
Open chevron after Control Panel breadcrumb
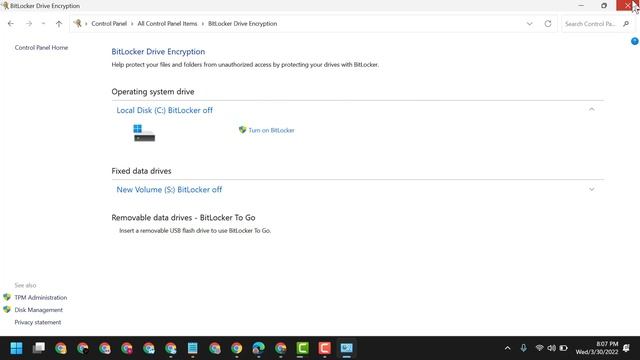point(132,24)
